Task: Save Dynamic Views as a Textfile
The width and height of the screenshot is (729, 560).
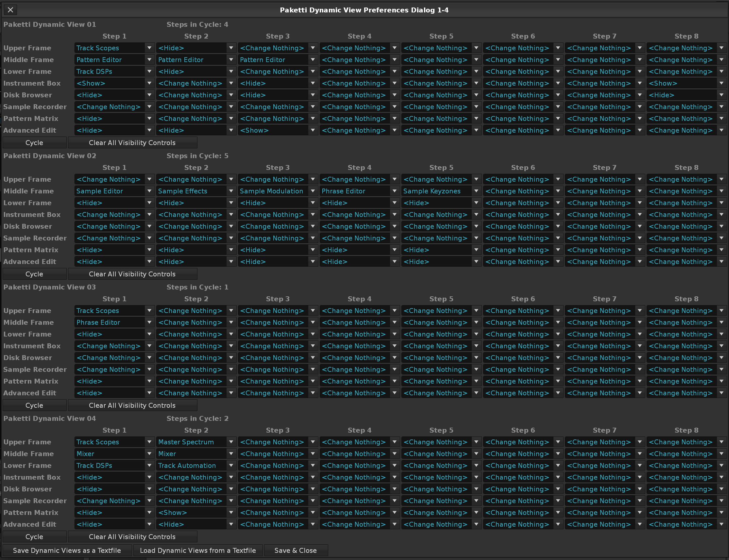Action: (x=67, y=550)
